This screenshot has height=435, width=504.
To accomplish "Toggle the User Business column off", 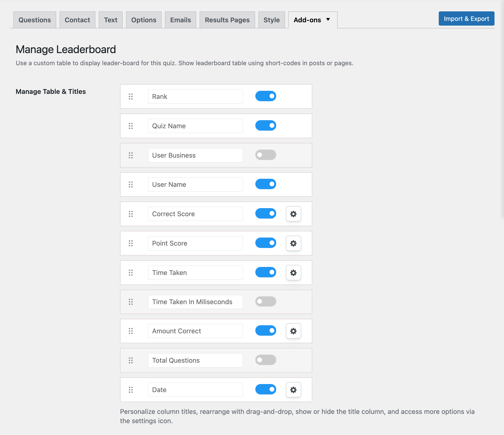I will click(266, 155).
